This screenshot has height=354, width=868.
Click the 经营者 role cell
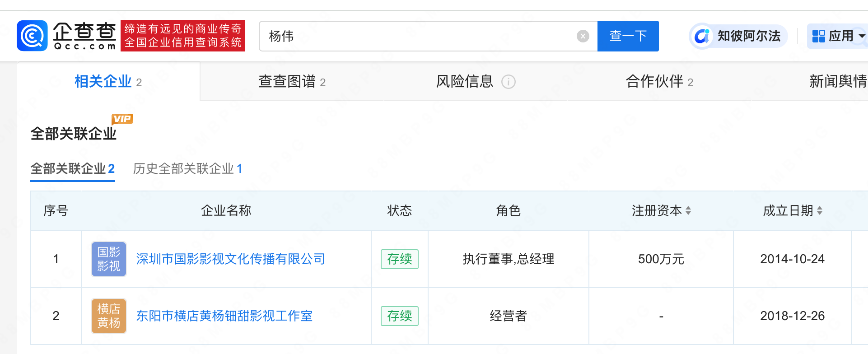(509, 316)
